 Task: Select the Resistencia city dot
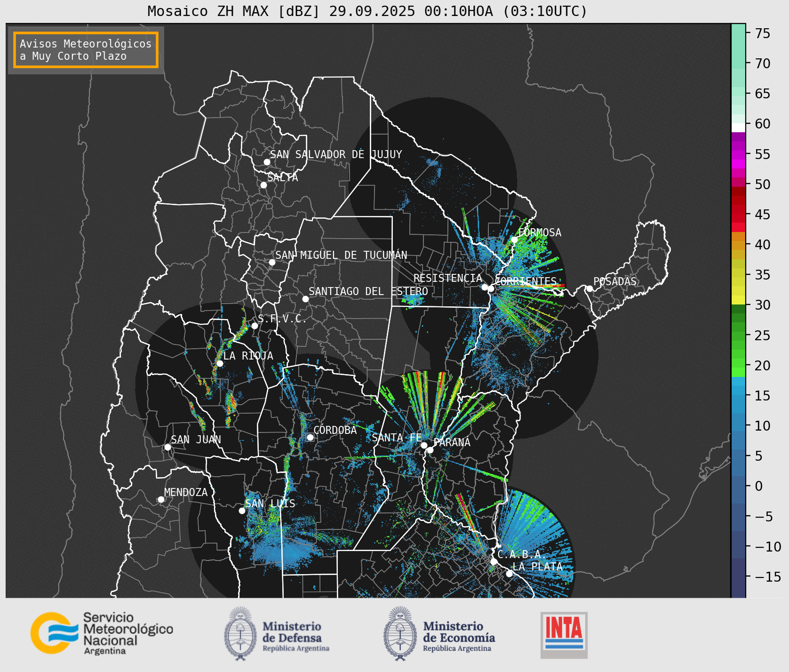485,287
